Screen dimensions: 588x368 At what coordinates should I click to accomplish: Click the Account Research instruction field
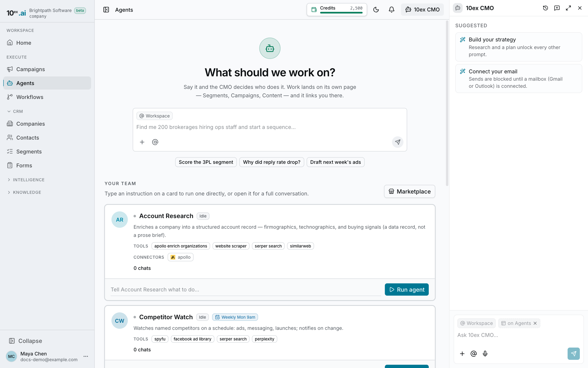pos(246,290)
